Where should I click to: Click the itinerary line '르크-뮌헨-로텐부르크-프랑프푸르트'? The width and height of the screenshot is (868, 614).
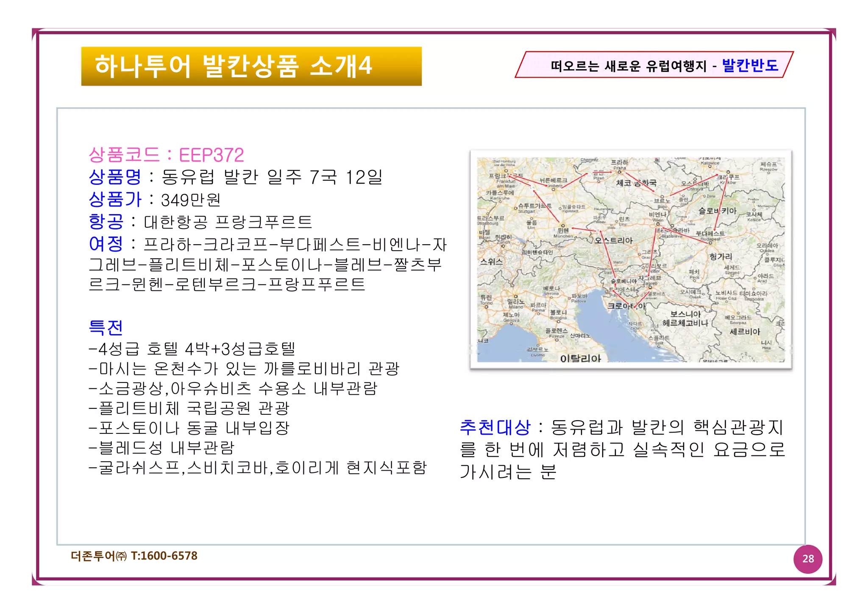point(227,284)
